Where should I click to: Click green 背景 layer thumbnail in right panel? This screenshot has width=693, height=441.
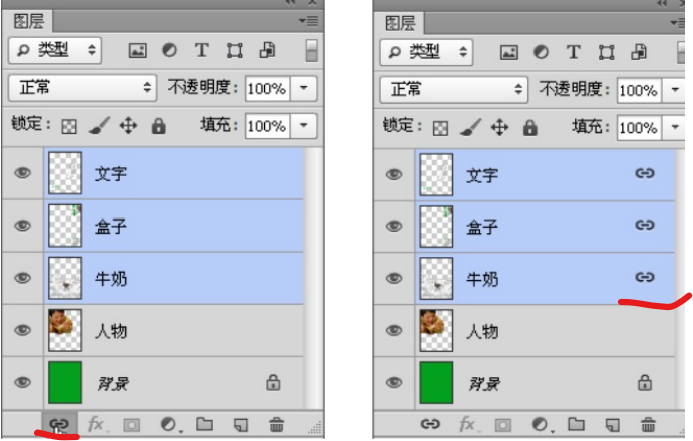436,382
